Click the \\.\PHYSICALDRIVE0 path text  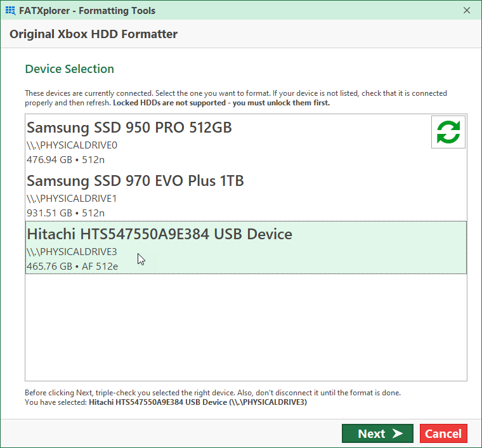pyautogui.click(x=72, y=145)
